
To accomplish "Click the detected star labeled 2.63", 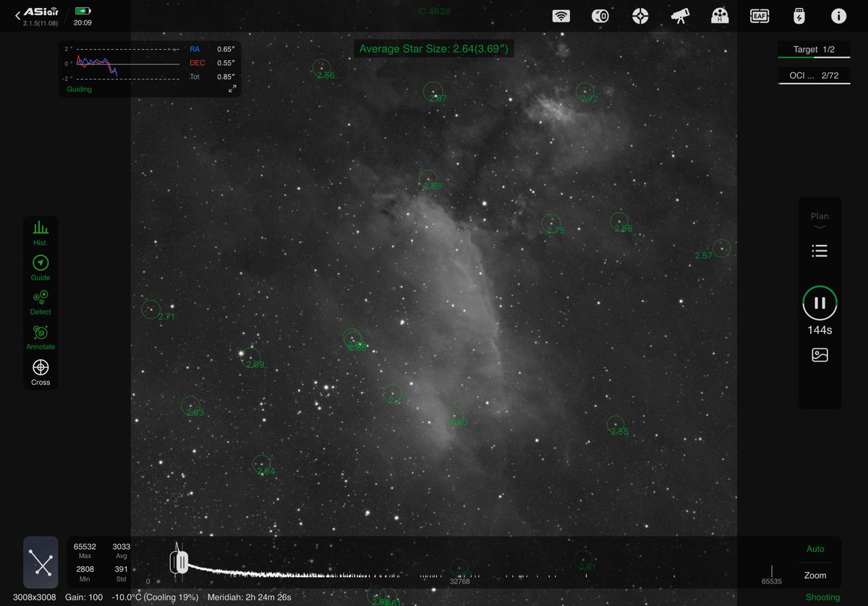I will [x=190, y=405].
